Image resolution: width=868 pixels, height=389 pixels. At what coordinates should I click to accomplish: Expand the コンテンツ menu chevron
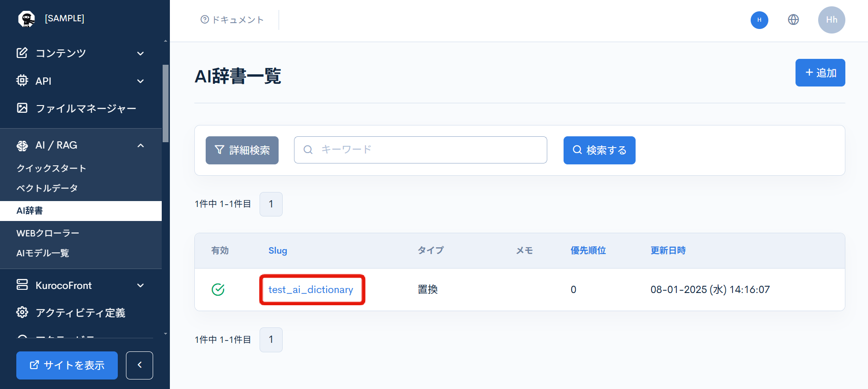coord(140,53)
